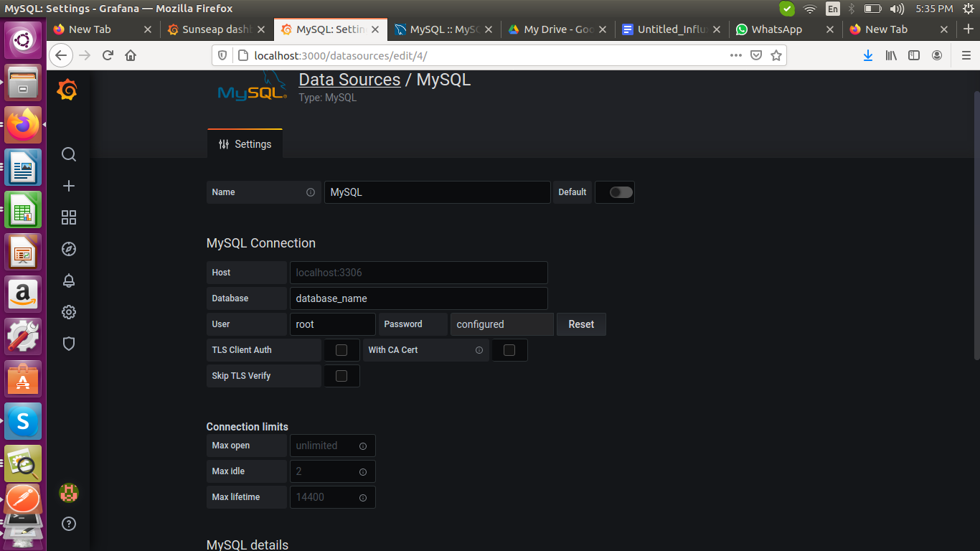Open the Data Sources link
Viewport: 980px width, 551px height.
coord(349,79)
